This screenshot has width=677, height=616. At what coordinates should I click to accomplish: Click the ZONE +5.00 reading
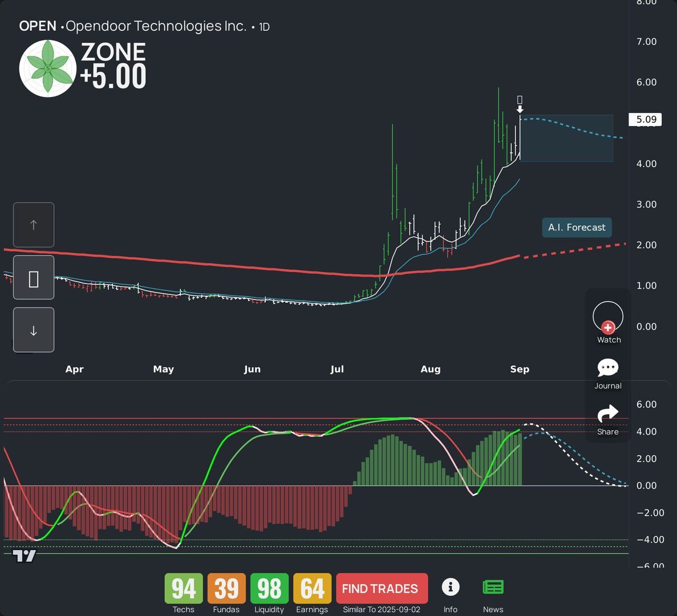point(113,66)
